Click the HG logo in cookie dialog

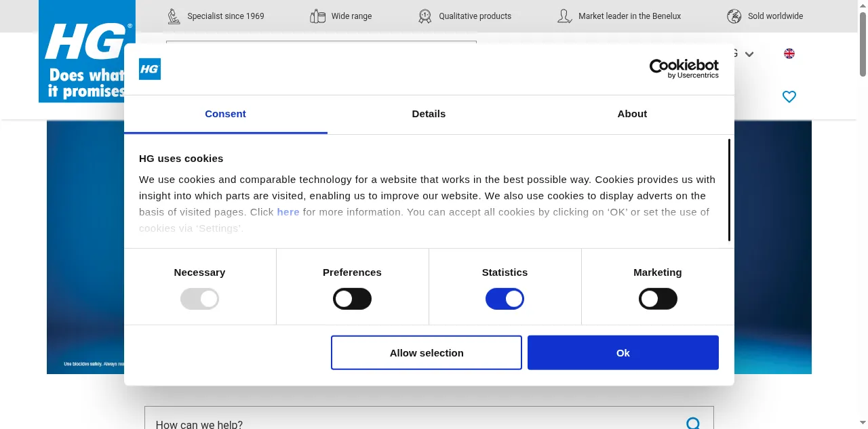(x=150, y=69)
